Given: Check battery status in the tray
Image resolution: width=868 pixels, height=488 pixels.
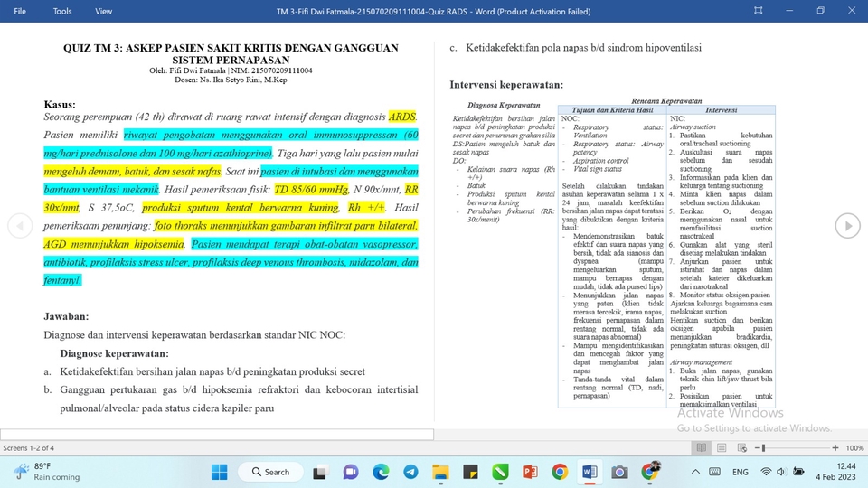Looking at the screenshot, I should 798,472.
